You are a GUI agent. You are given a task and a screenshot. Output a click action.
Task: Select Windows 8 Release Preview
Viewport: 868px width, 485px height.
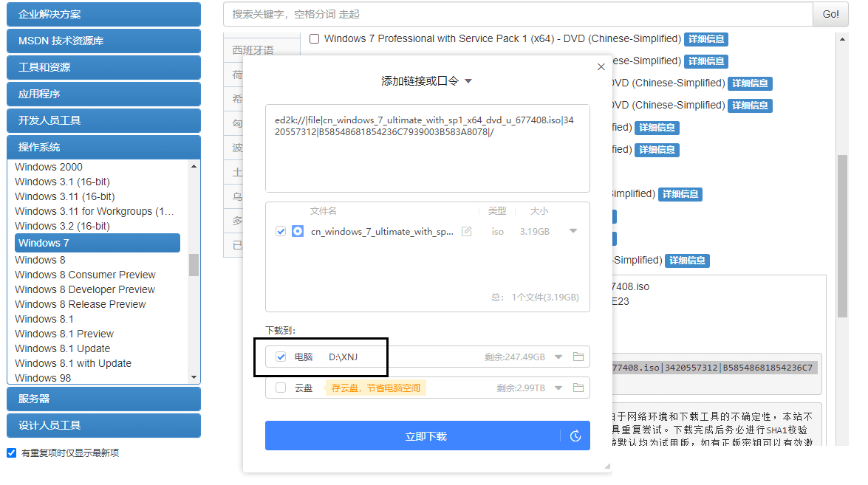click(81, 305)
